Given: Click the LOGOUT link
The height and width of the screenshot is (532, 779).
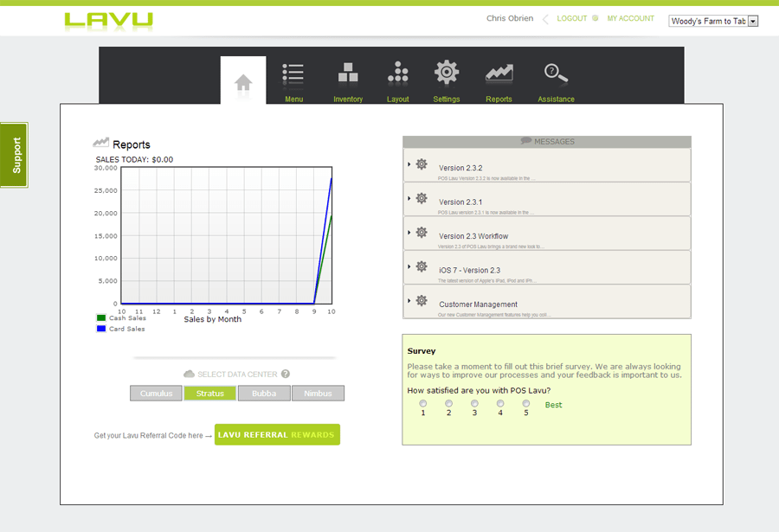Looking at the screenshot, I should click(572, 18).
